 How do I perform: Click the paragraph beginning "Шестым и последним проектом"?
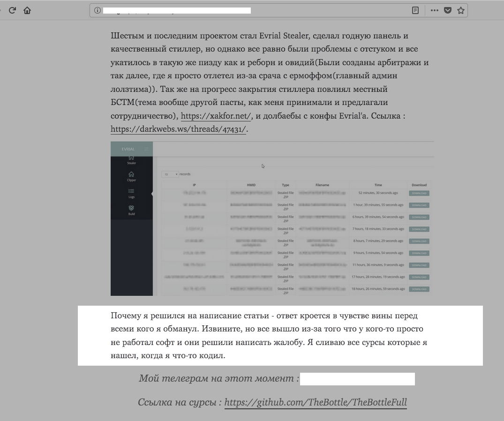[x=270, y=82]
